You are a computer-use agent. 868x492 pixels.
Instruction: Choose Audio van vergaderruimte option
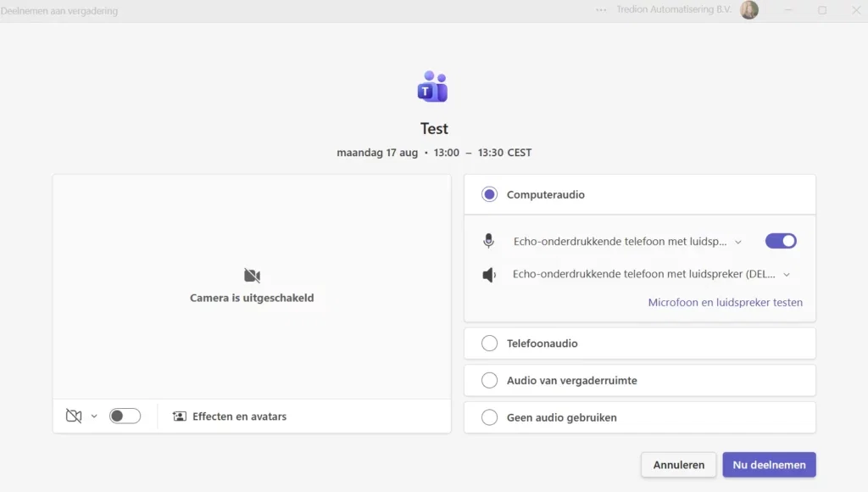click(x=640, y=381)
